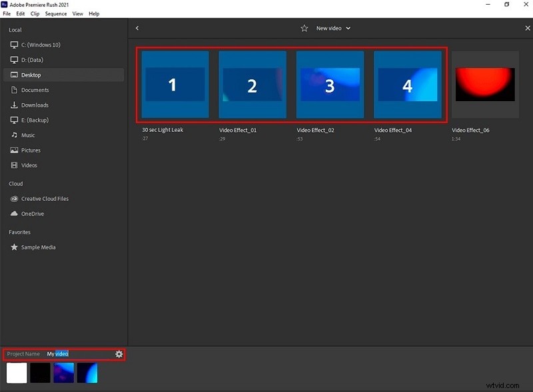Open the Pictures media source

[x=32, y=150]
